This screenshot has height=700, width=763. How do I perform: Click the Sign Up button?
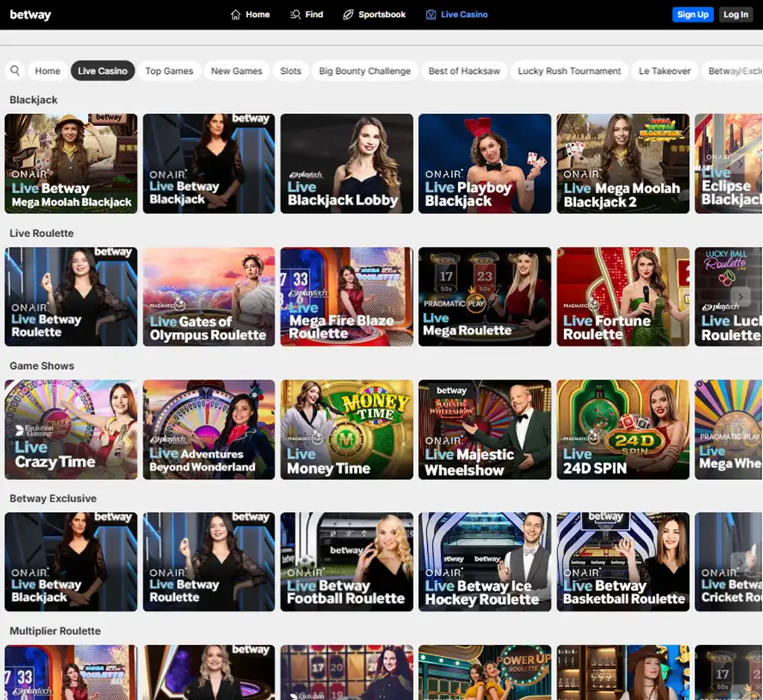click(692, 15)
